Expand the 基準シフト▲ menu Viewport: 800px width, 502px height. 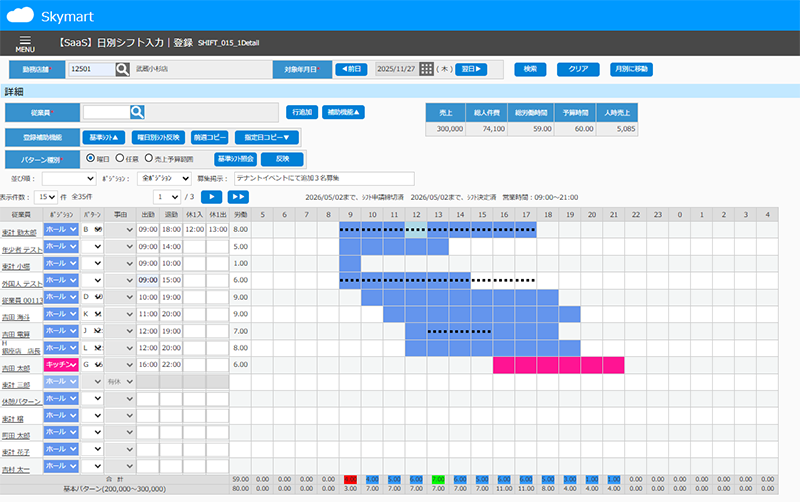point(104,138)
